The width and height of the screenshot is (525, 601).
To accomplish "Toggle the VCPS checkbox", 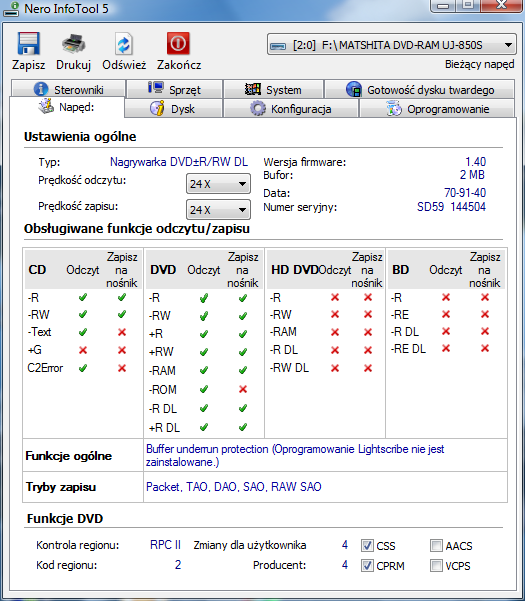I will click(x=436, y=565).
